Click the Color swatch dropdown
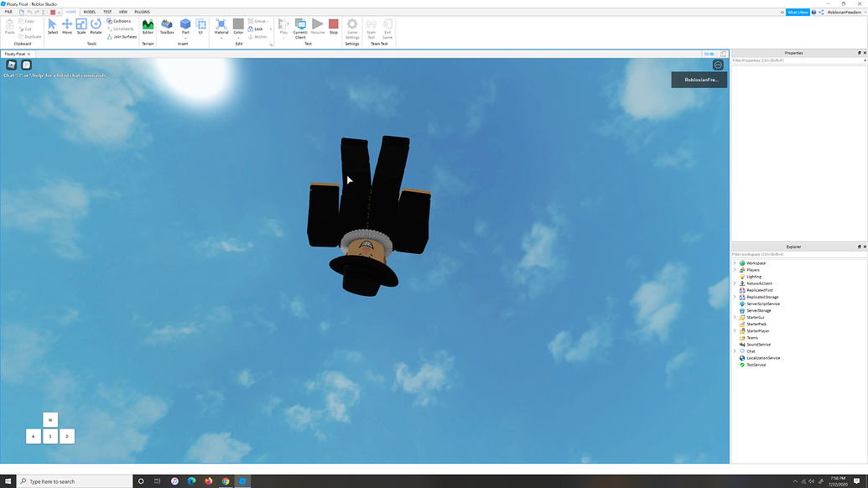 pyautogui.click(x=237, y=36)
